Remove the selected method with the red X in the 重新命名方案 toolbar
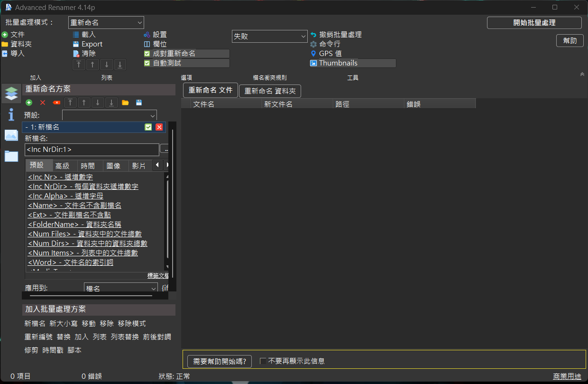This screenshot has width=588, height=384. point(43,103)
